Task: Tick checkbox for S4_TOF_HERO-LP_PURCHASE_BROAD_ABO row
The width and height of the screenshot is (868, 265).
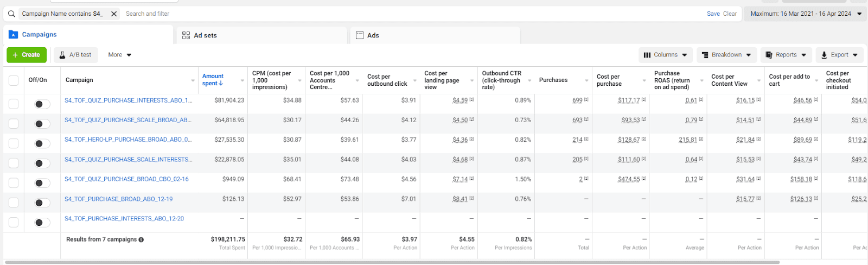Action: [14, 143]
